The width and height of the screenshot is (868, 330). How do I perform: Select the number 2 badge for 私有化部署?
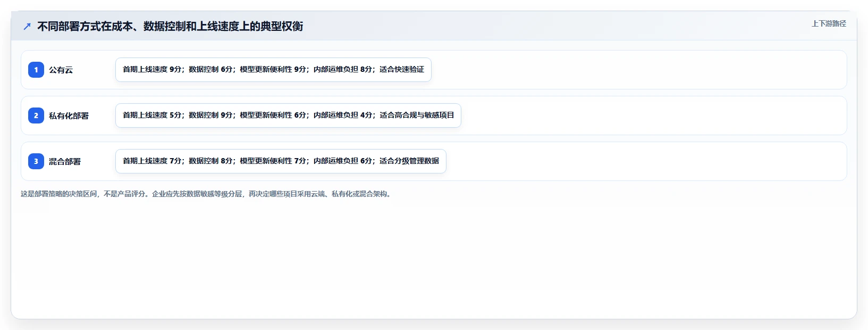pos(36,115)
